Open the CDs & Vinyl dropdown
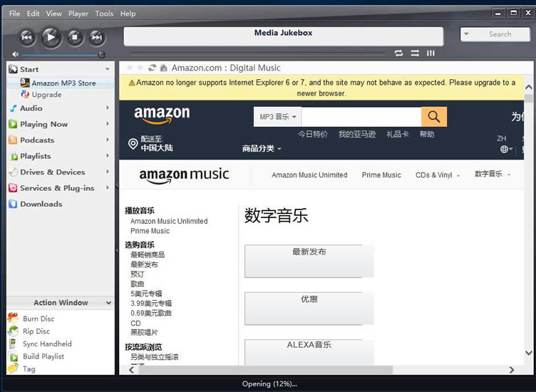 tap(438, 175)
